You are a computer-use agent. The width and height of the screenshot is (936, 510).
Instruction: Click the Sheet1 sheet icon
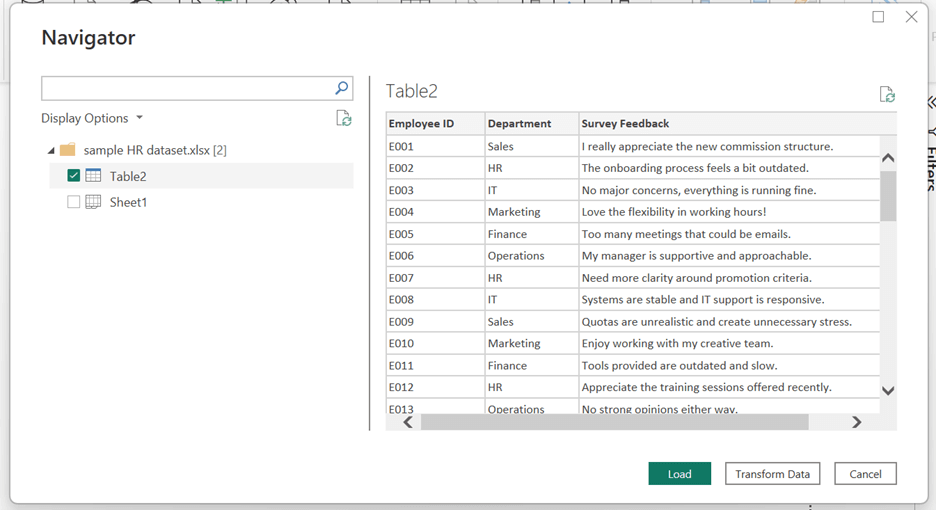coord(93,202)
